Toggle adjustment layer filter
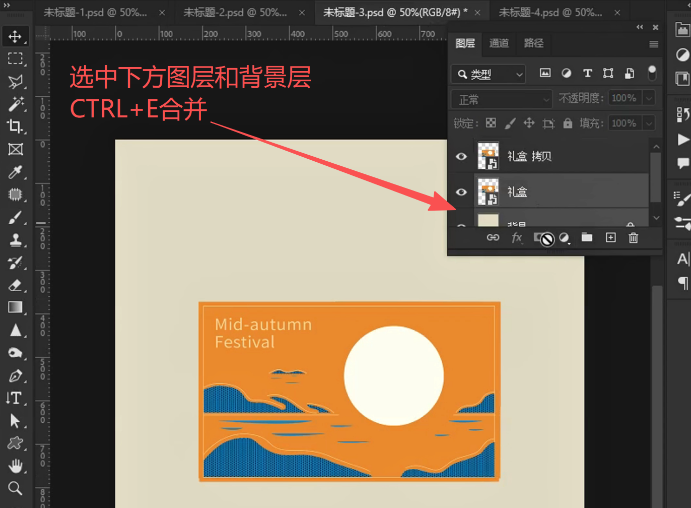This screenshot has width=691, height=508. pos(566,73)
